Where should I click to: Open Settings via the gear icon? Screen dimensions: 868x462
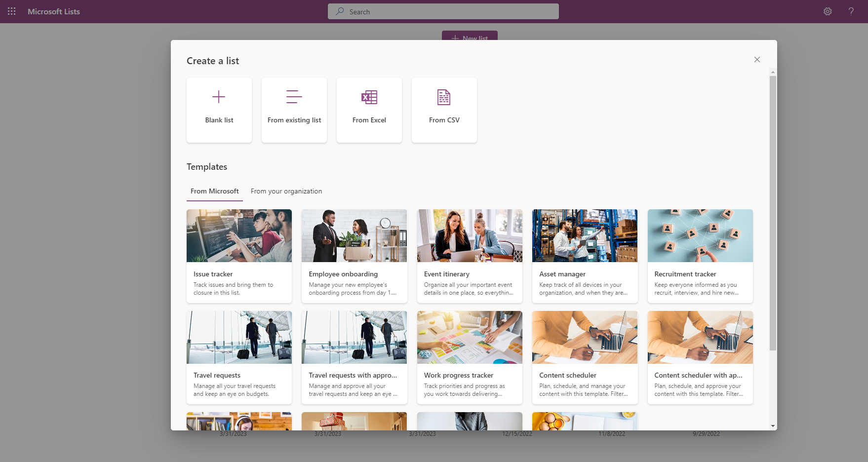[x=827, y=11]
